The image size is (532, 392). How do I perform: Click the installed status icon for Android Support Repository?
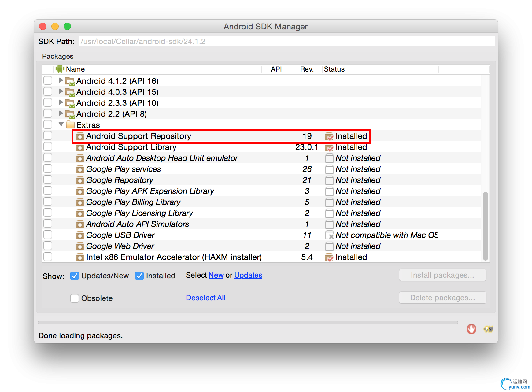click(x=329, y=136)
